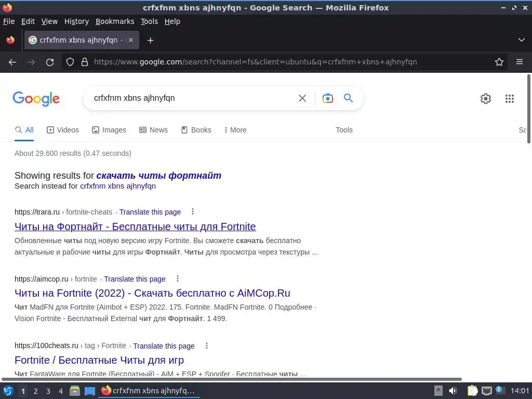Open Читы на Fortnite (2022) result
The image size is (532, 399).
click(152, 293)
